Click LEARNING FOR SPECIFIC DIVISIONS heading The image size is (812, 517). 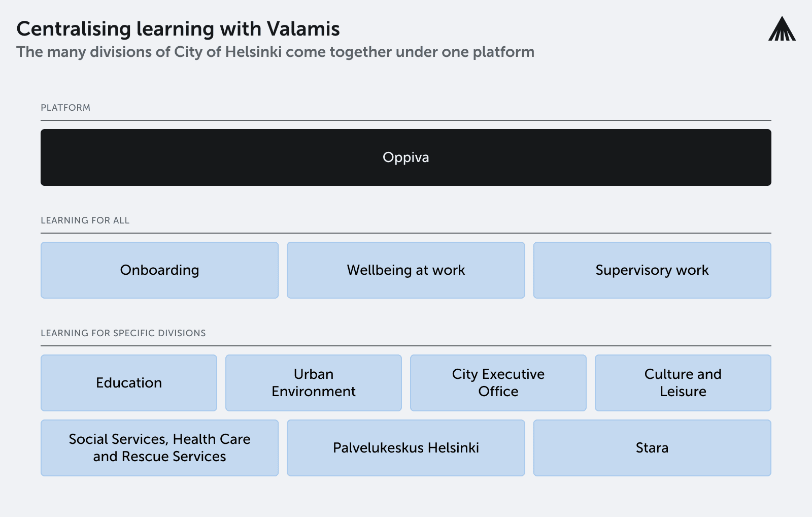pos(123,333)
